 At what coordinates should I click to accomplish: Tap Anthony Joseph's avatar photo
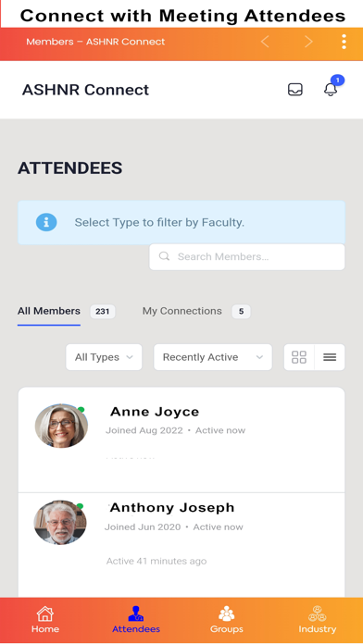[60, 523]
